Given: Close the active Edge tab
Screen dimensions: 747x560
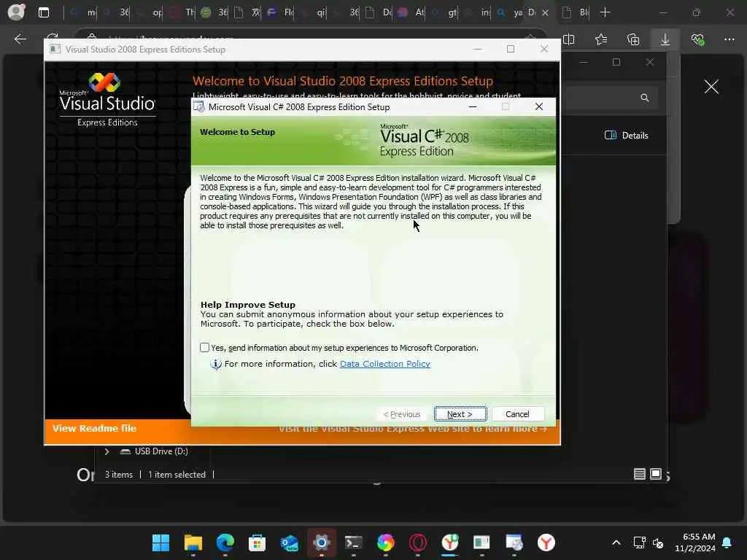Looking at the screenshot, I should tap(546, 13).
